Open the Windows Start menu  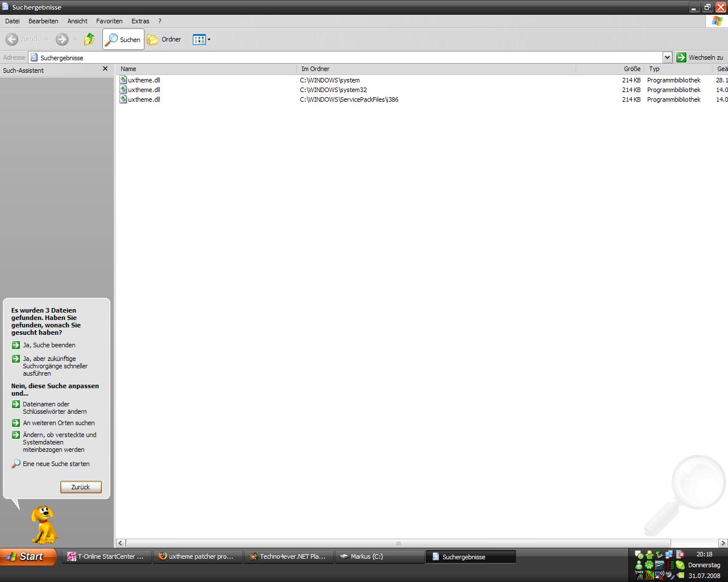28,556
